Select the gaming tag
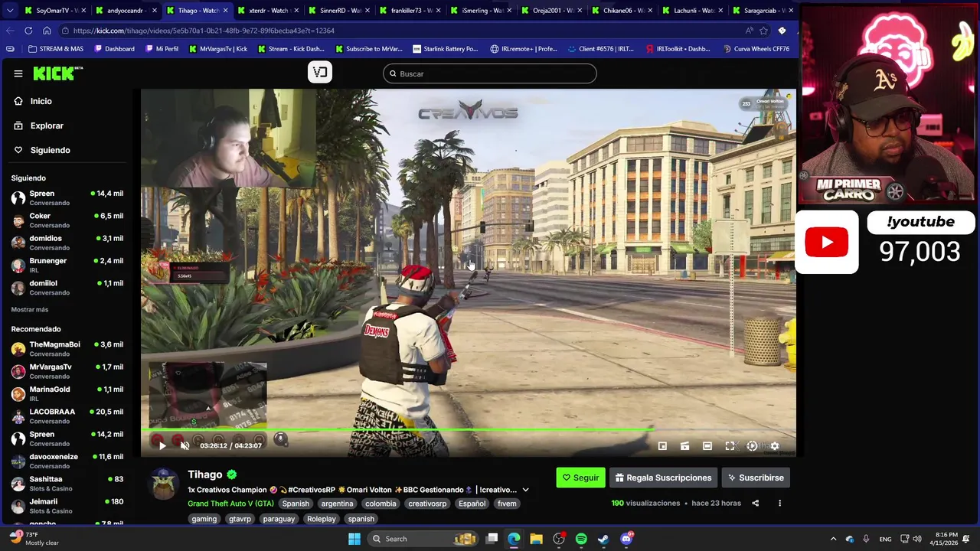This screenshot has height=551, width=980. pyautogui.click(x=204, y=519)
